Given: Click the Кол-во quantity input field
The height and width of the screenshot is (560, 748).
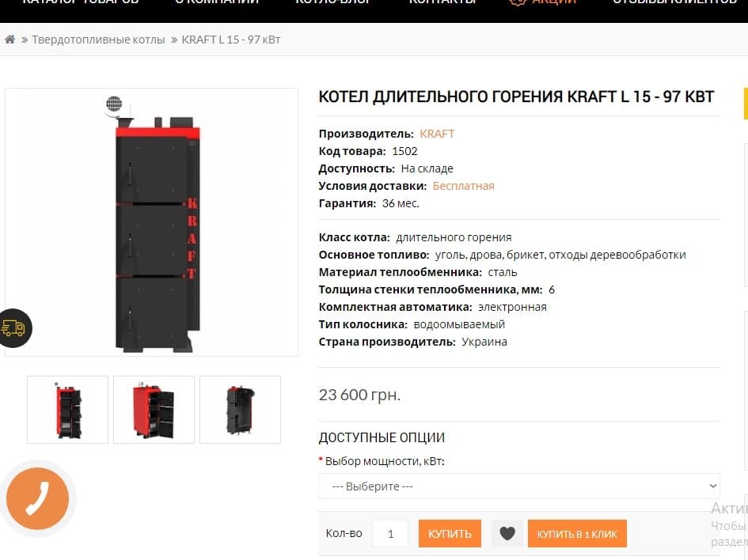Looking at the screenshot, I should pos(390,534).
